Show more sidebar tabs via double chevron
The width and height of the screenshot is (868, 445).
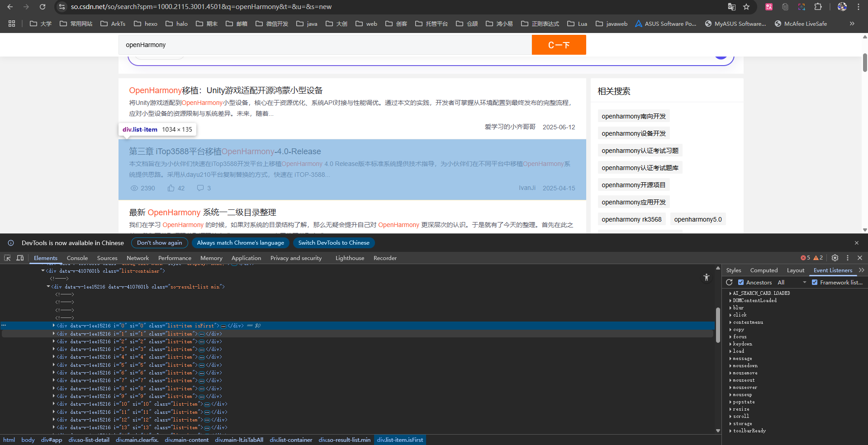(861, 270)
